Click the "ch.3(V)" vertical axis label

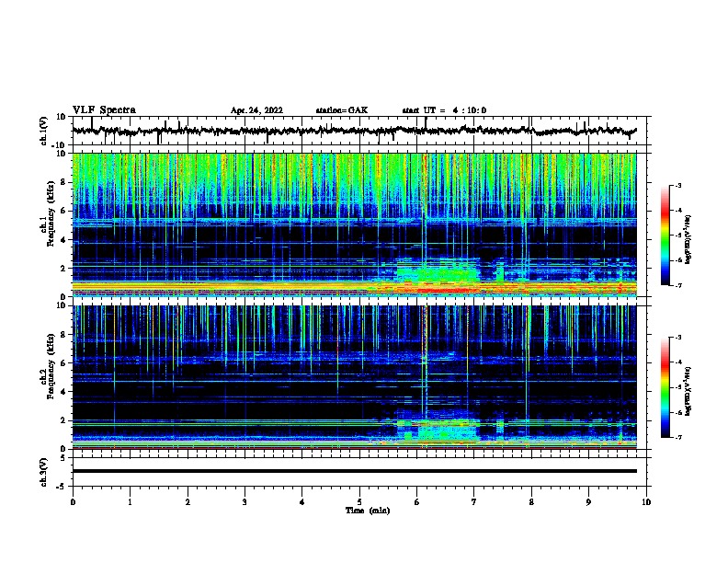[x=44, y=472]
